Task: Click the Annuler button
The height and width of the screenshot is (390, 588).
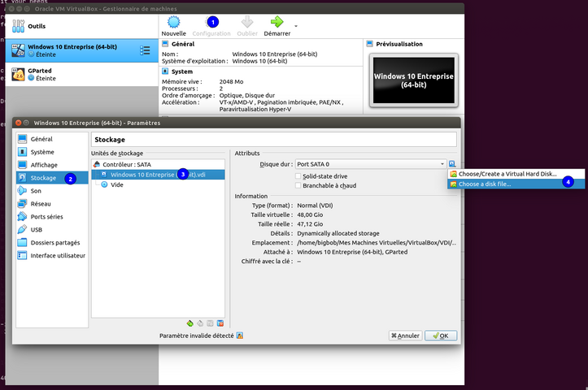Action: click(405, 336)
